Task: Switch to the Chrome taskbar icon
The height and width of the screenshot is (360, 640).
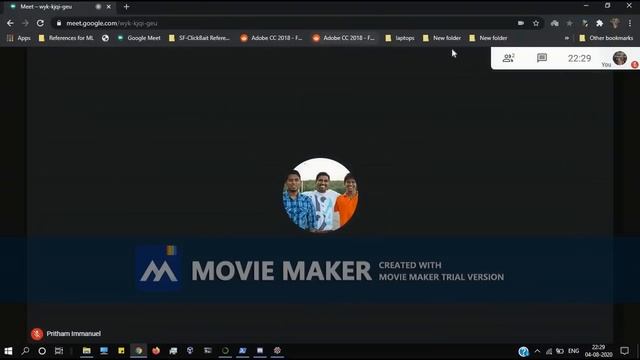Action: [x=139, y=351]
